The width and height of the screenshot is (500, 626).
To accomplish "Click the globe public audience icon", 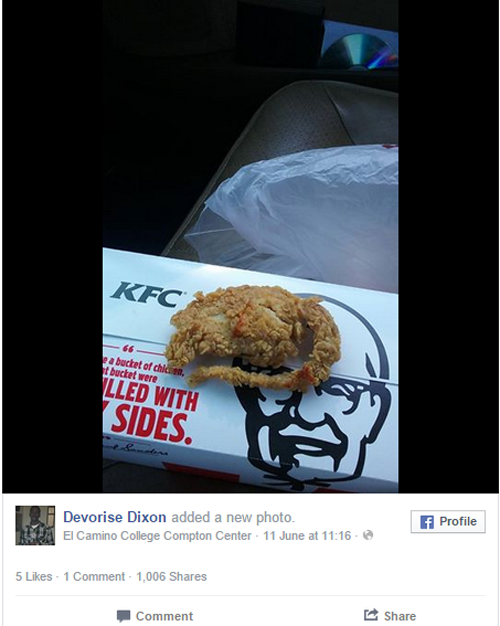I will (368, 535).
